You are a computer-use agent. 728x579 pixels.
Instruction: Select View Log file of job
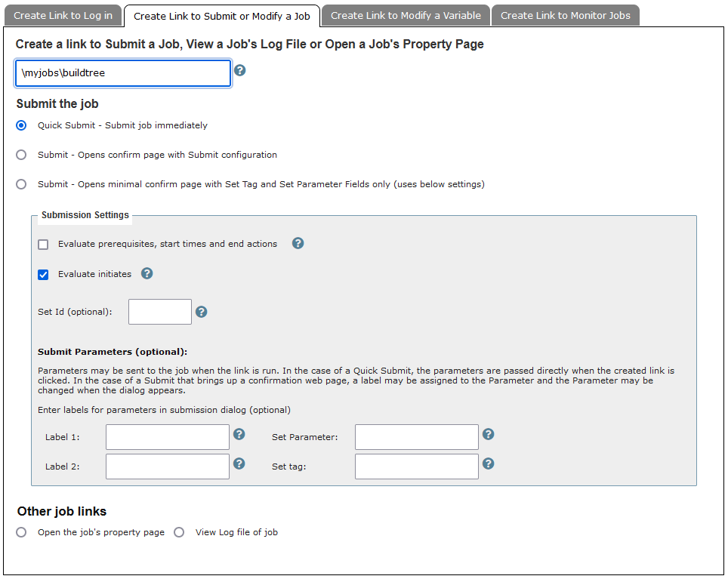pos(179,532)
